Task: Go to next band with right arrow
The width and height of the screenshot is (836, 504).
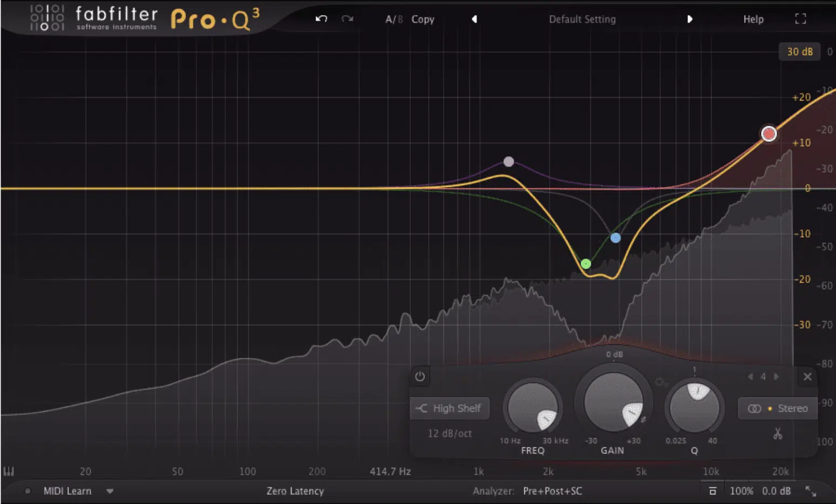Action: coord(777,377)
